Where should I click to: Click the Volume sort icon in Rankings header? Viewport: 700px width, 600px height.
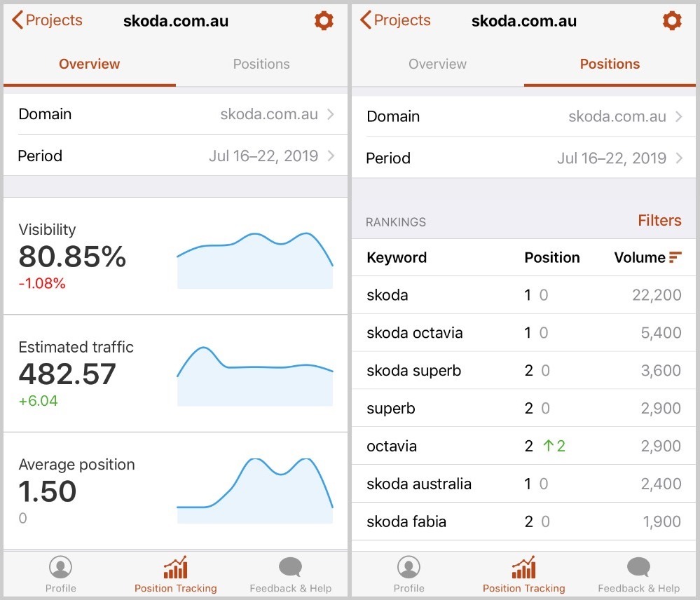[675, 257]
